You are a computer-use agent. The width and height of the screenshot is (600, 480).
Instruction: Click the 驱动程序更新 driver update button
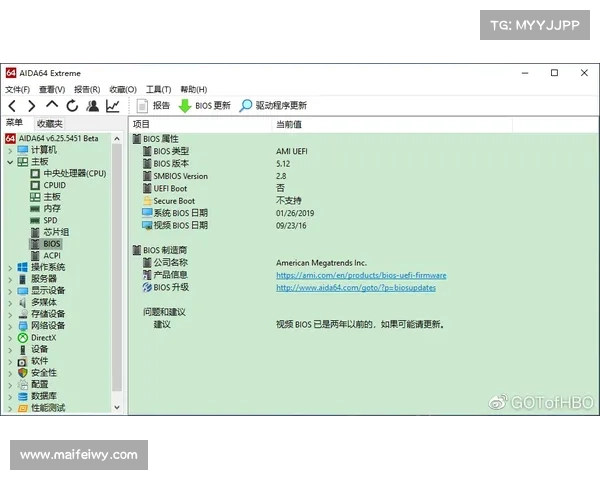273,106
